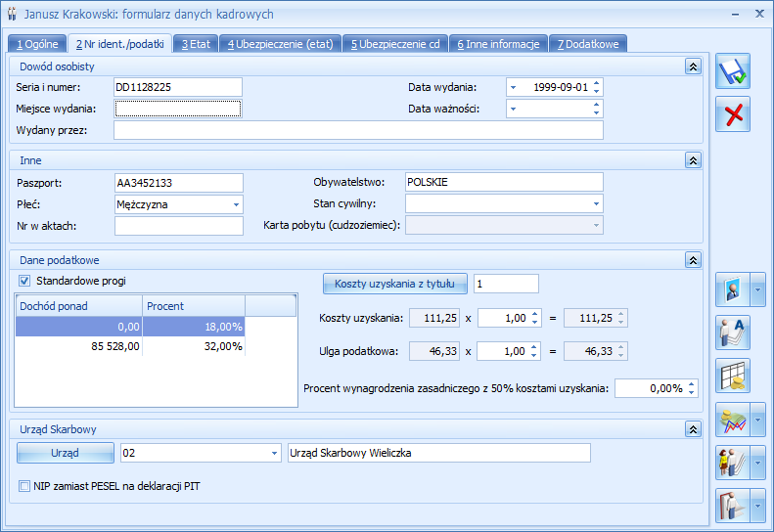
Task: Collapse the Urząd Skarbowy section
Action: [693, 429]
